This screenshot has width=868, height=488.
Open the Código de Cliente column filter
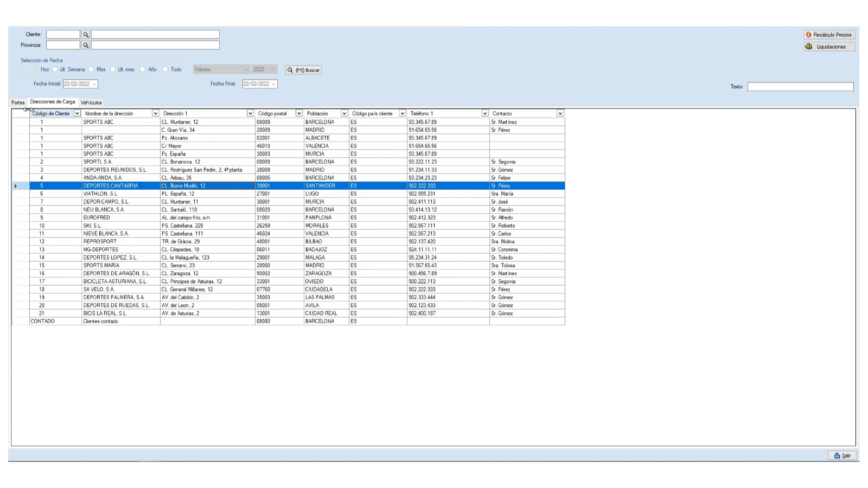click(x=77, y=113)
